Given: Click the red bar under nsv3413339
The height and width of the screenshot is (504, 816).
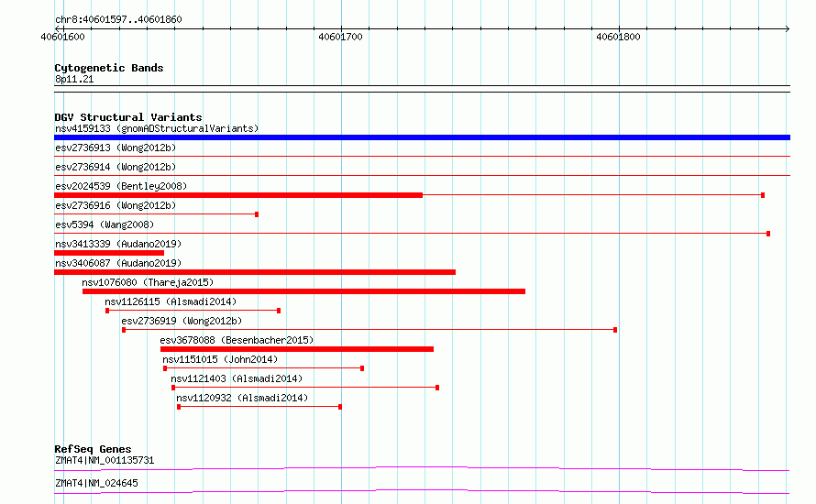Looking at the screenshot, I should (109, 253).
